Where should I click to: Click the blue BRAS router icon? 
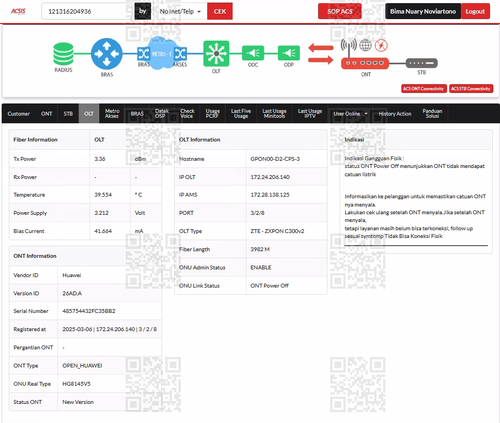coord(107,53)
